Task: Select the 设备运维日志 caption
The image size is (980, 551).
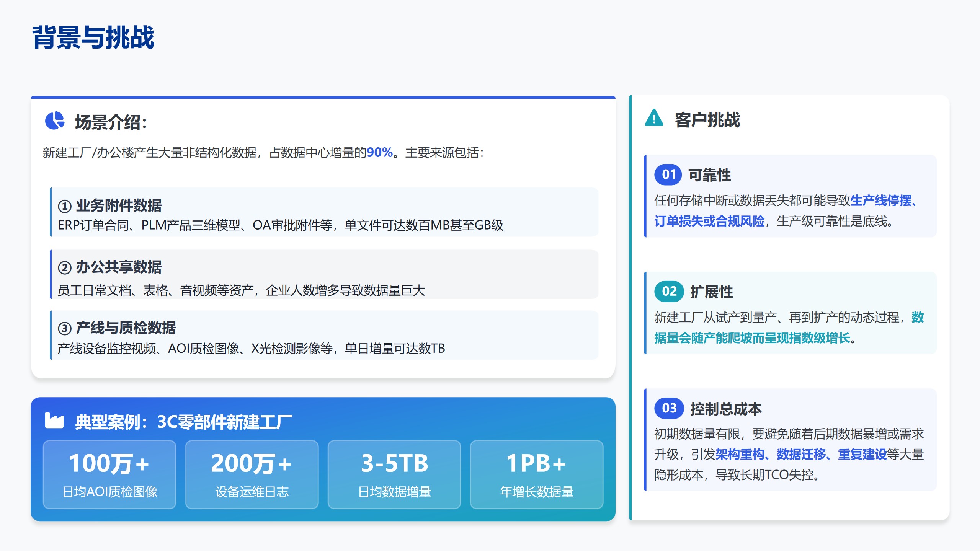Action: tap(252, 492)
